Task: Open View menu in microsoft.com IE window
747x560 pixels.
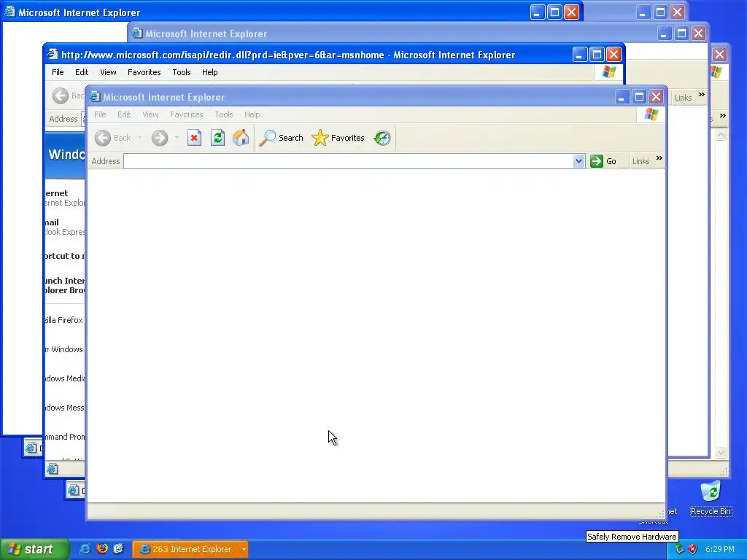Action: click(x=108, y=72)
